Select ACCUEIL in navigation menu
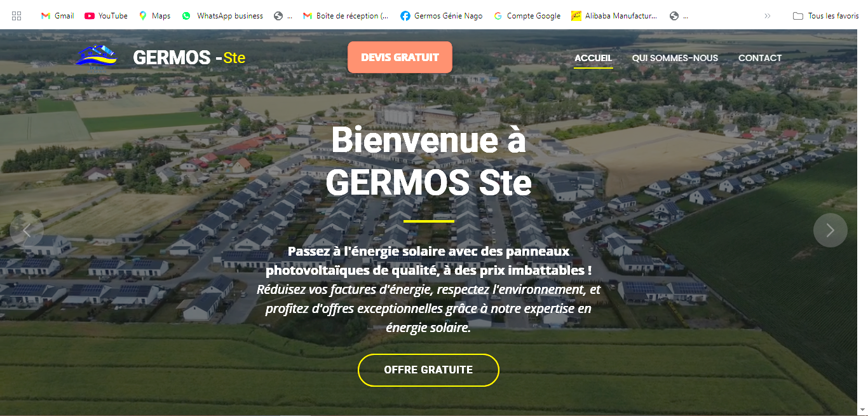This screenshot has height=416, width=868. tap(593, 58)
